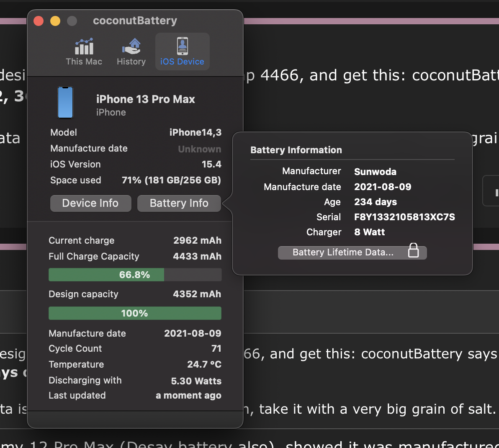
Task: Minimize the coconutBattery window
Action: coord(55,21)
